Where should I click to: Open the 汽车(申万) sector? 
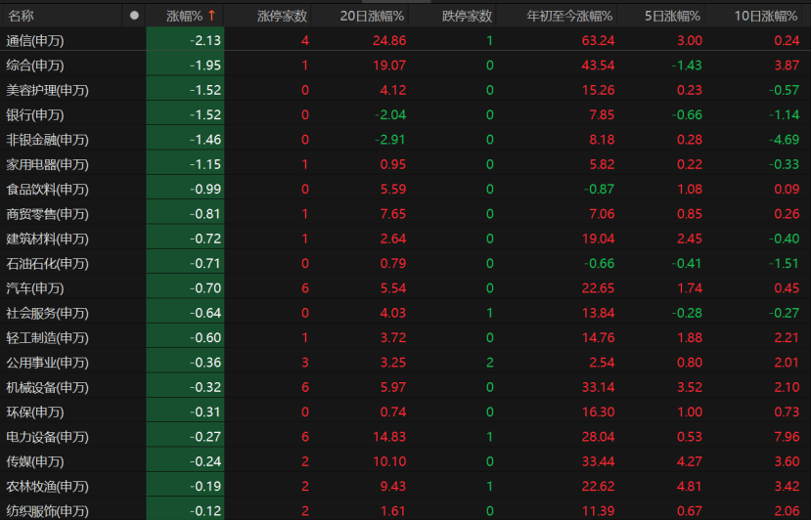click(35, 288)
